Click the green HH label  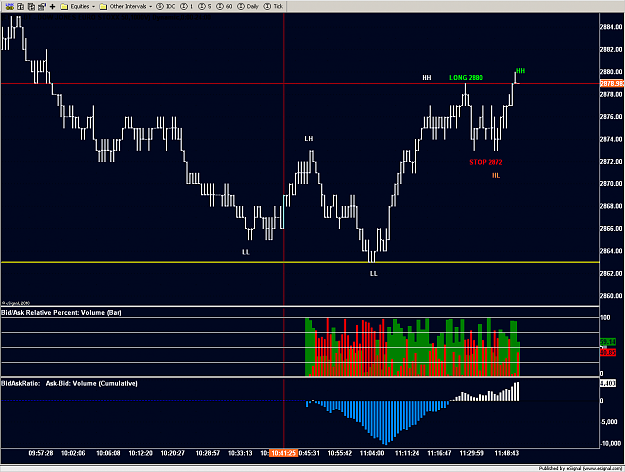coord(521,71)
